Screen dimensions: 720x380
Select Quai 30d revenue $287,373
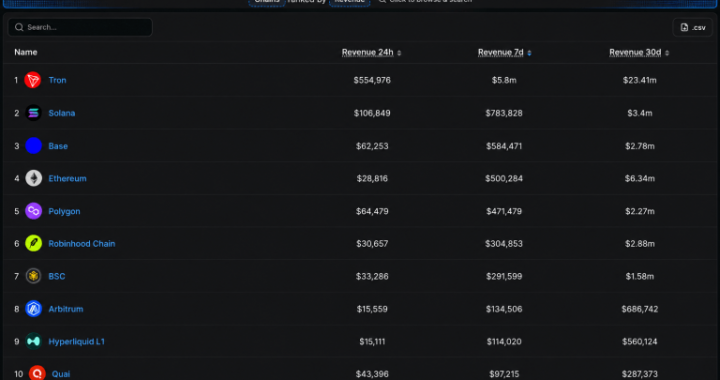point(640,374)
